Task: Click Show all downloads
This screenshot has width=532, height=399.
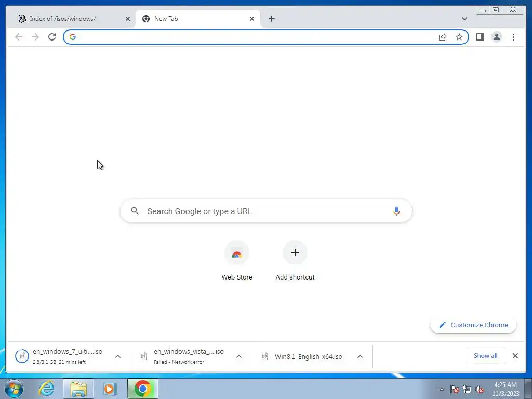Action: tap(486, 356)
